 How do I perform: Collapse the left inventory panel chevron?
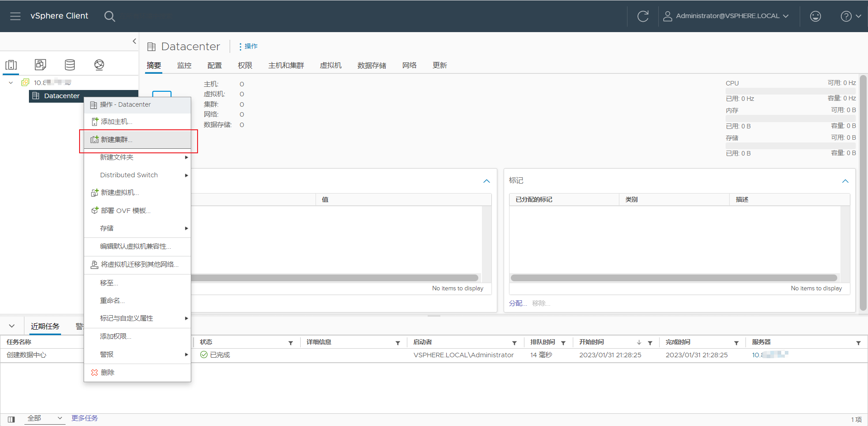point(134,41)
